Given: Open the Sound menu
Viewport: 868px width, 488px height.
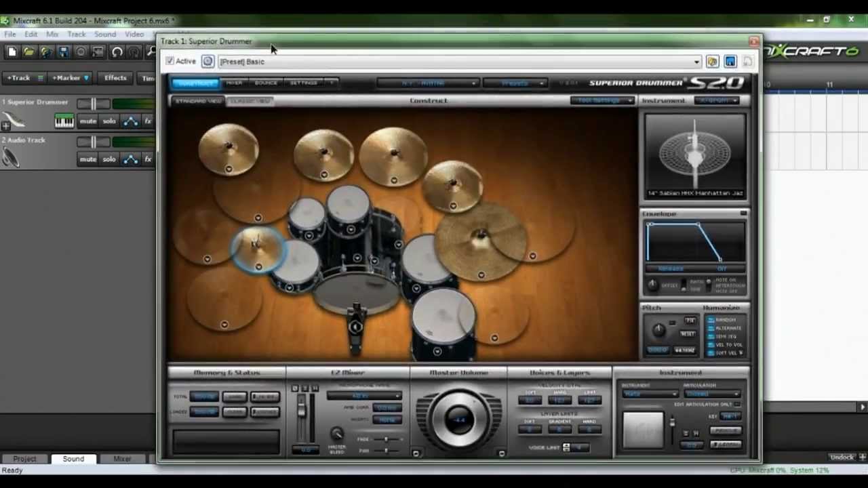Looking at the screenshot, I should tap(105, 34).
